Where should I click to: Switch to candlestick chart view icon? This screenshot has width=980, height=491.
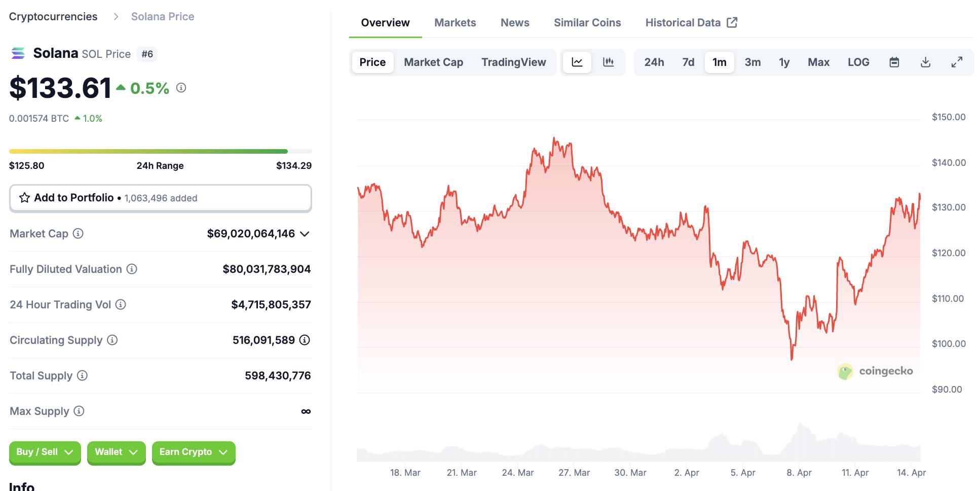[609, 62]
